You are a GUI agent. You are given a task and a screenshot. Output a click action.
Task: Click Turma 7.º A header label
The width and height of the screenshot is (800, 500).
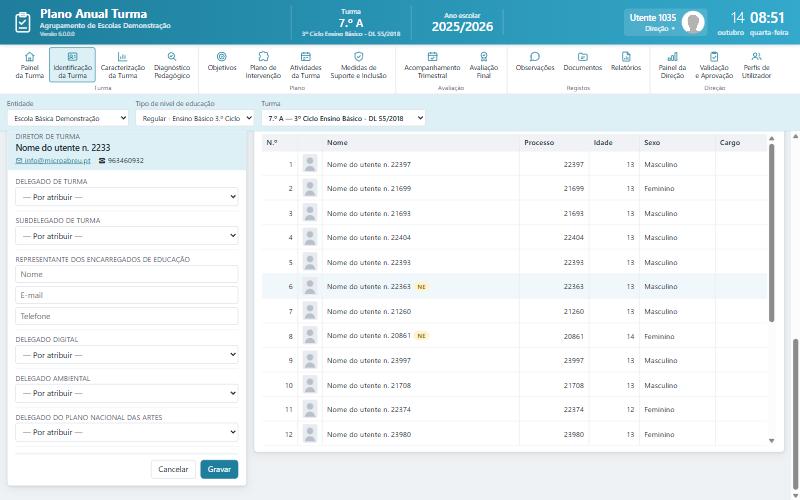pos(351,23)
